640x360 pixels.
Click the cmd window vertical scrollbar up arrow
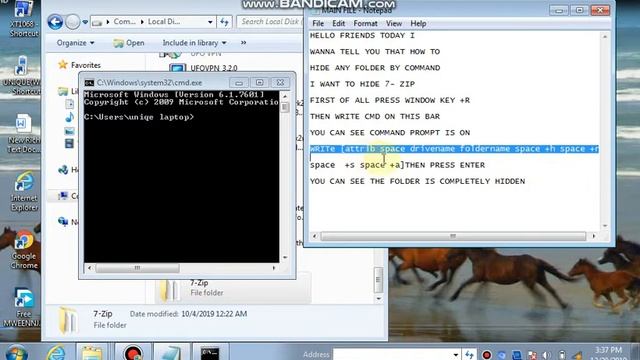(285, 96)
